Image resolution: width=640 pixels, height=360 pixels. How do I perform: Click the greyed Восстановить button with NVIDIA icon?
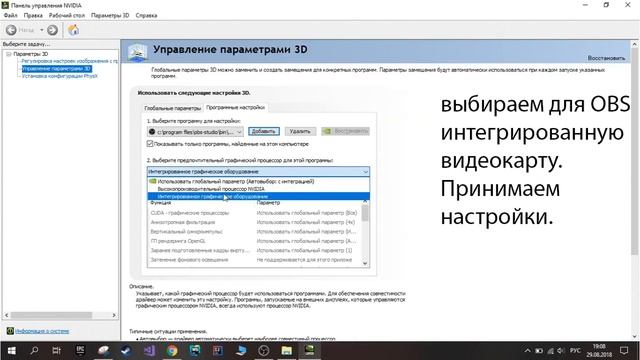345,131
